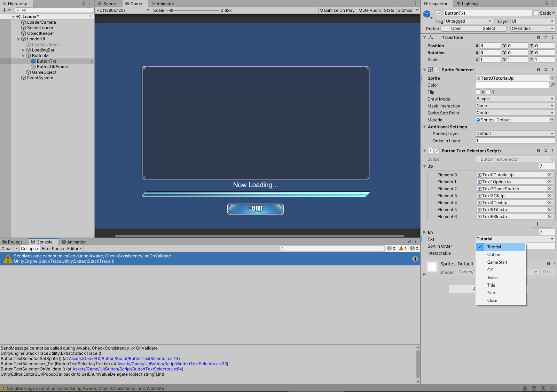Open the Sprite Renderer context menu
The width and height of the screenshot is (557, 392).
tap(552, 70)
